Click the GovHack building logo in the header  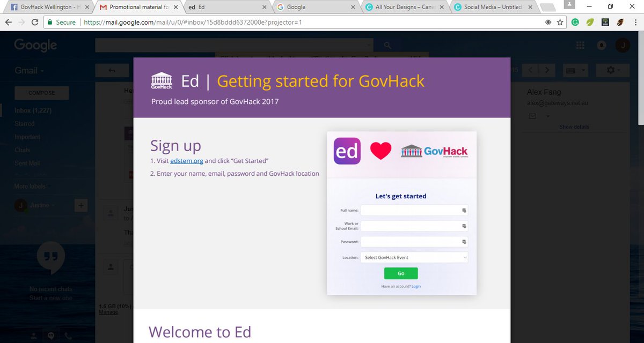pyautogui.click(x=162, y=80)
